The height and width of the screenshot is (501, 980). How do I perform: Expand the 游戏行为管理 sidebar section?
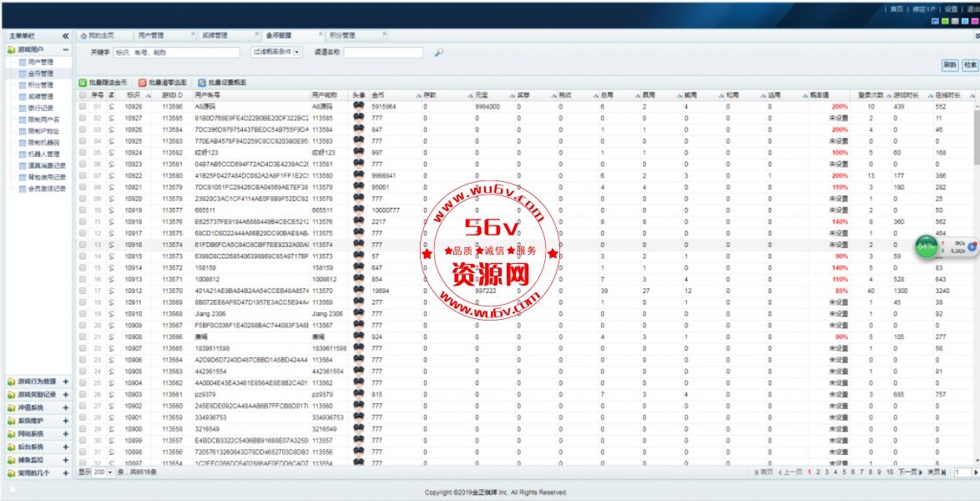coord(66,382)
